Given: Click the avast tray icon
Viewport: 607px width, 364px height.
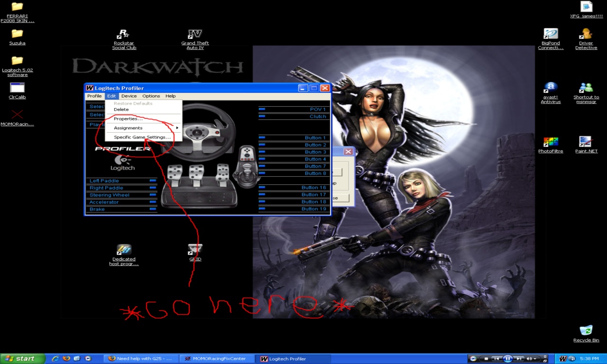Looking at the screenshot, I should point(572,359).
